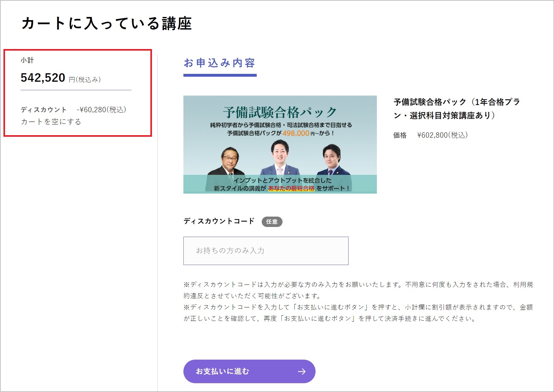Click カートを空にする to empty cart
This screenshot has height=392, width=554.
[x=51, y=122]
